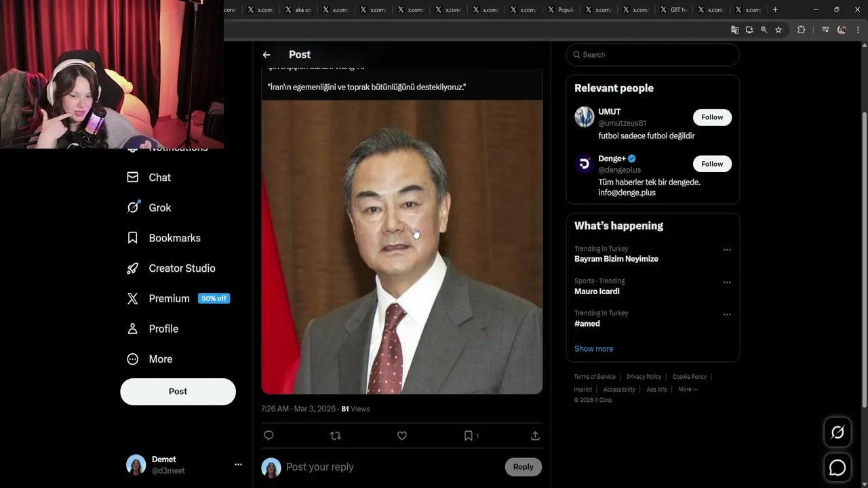Open a new browser tab with the plus button
The height and width of the screenshot is (488, 868).
[x=775, y=10]
